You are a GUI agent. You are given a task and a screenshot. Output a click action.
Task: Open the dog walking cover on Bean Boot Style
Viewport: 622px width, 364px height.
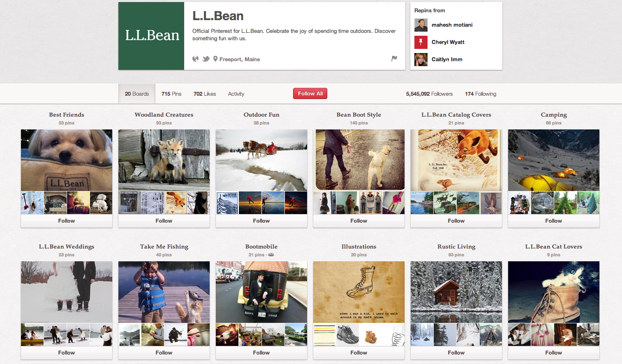point(359,160)
